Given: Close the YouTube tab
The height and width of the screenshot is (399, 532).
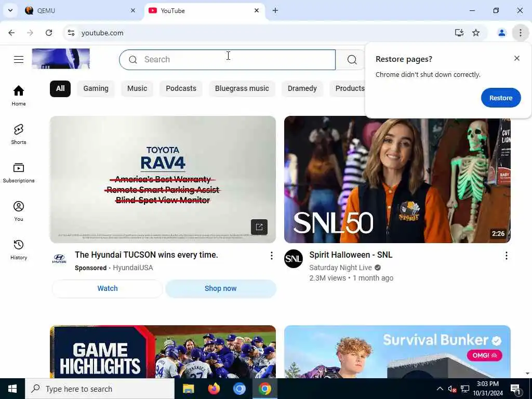Looking at the screenshot, I should point(257,10).
